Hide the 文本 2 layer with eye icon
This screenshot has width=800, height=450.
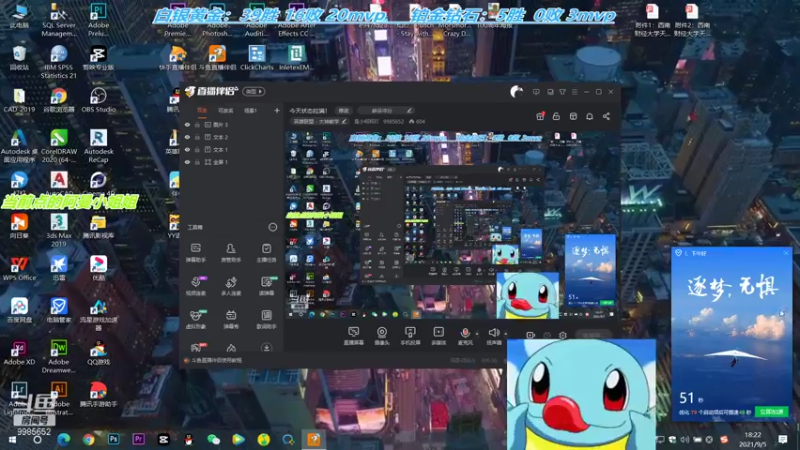click(x=187, y=137)
